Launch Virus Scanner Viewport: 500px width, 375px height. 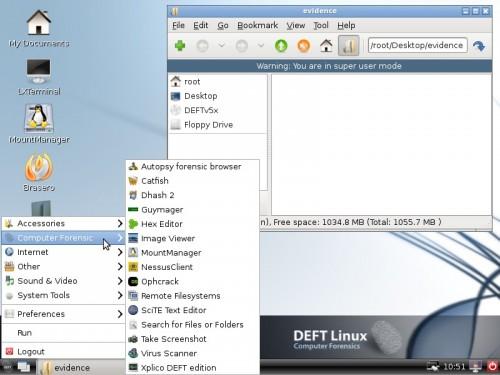[193, 353]
